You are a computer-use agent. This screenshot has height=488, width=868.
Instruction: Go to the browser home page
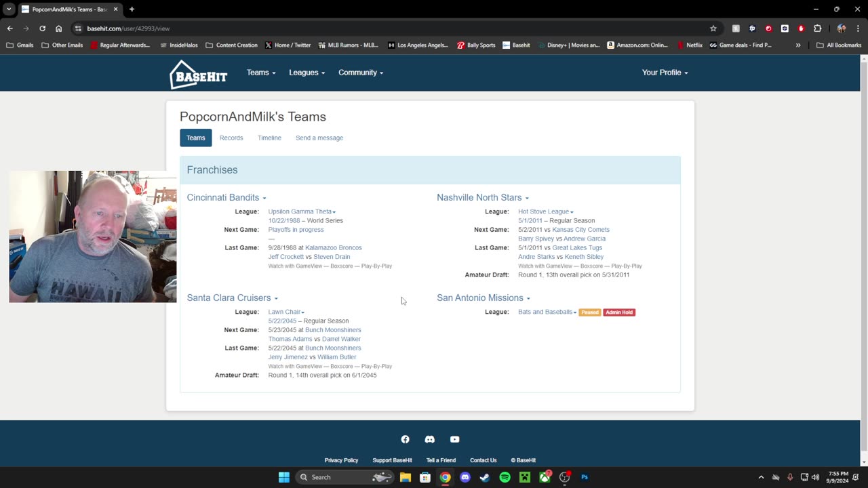[58, 28]
